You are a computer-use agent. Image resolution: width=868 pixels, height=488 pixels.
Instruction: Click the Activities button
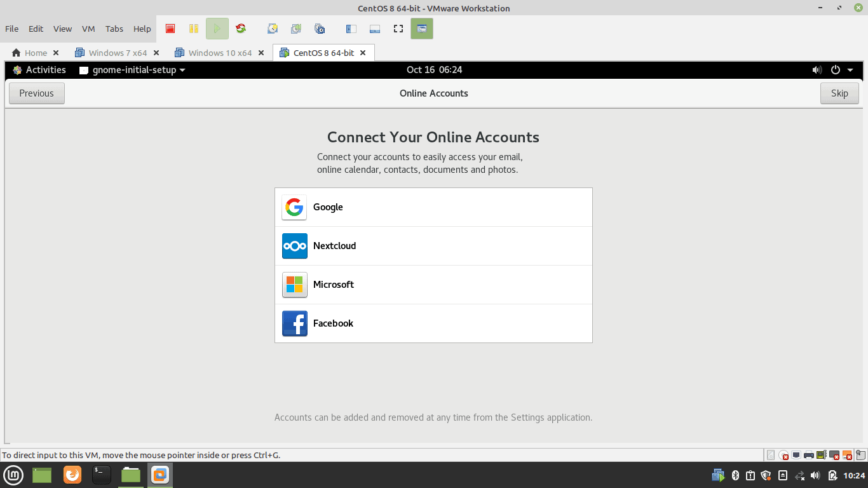(39, 70)
